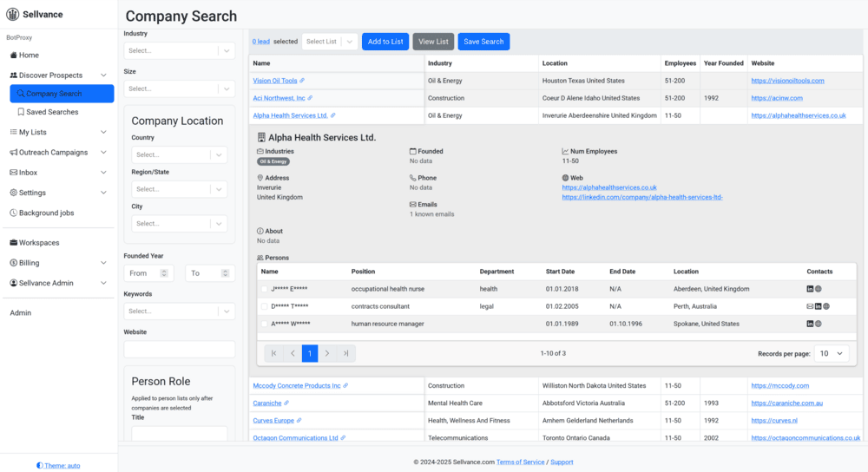Click building icon next to Alpha Health Services heading
868x472 pixels.
point(261,137)
